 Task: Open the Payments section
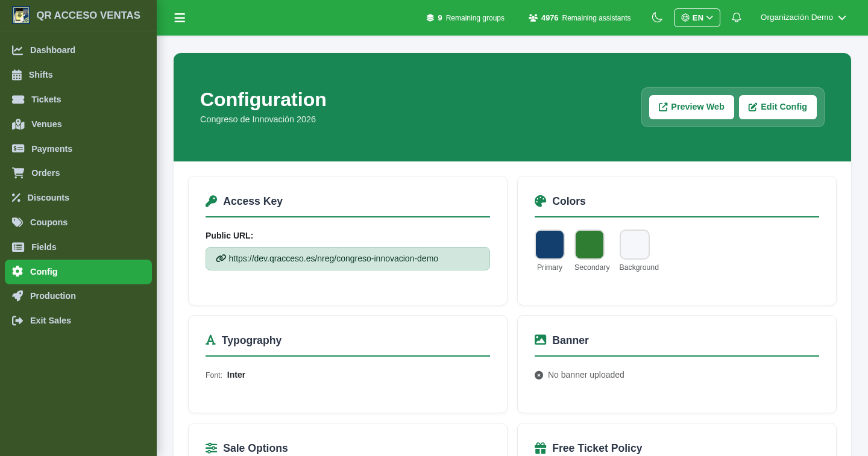tap(78, 148)
